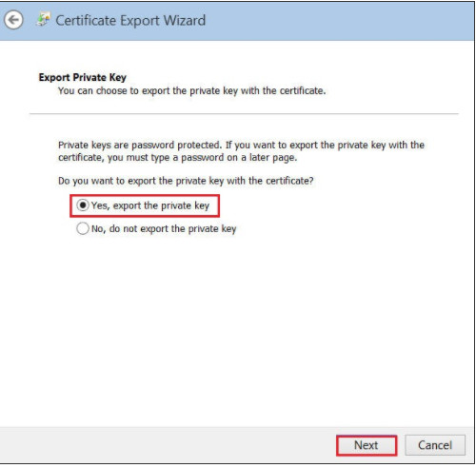Screen dimensions: 476x468
Task: Click the 'You can choose to export' subtitle
Action: coord(191,90)
